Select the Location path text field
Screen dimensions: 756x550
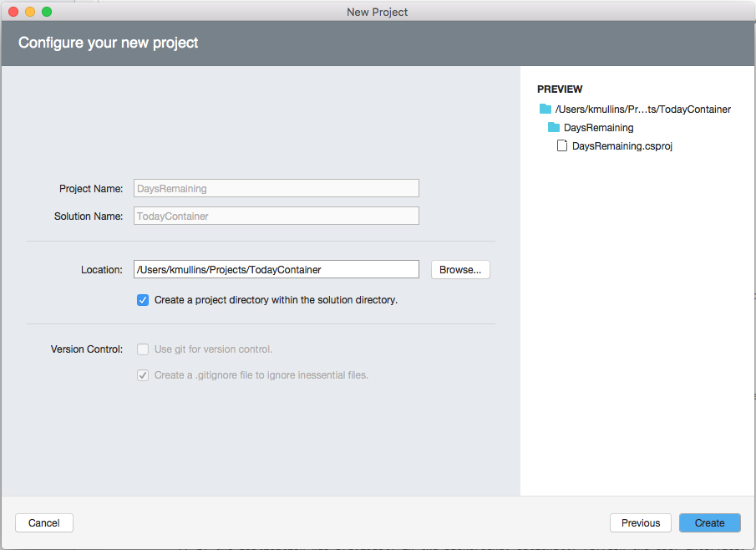point(276,269)
